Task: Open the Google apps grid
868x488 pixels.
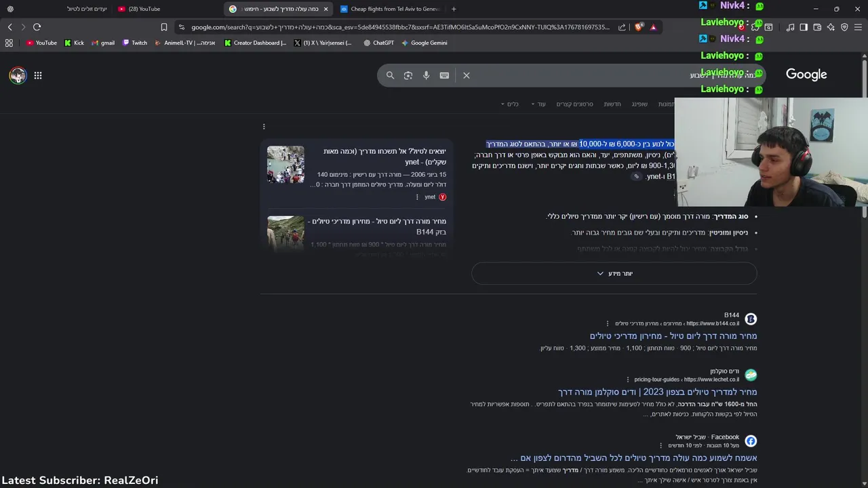Action: [38, 75]
